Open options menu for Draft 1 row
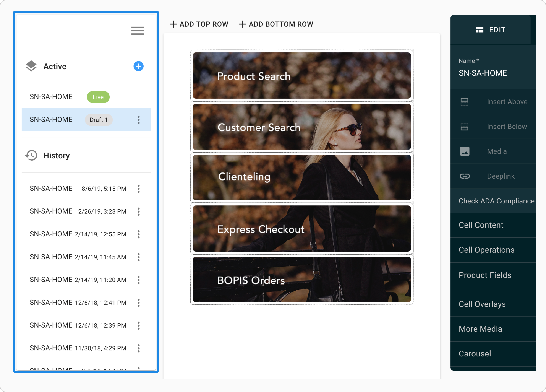Image resolution: width=546 pixels, height=392 pixels. click(138, 120)
